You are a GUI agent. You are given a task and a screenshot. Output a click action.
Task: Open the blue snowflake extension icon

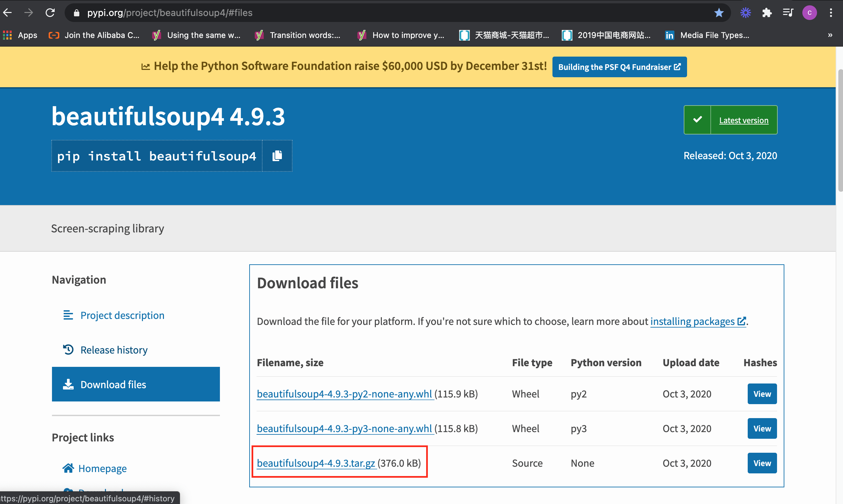click(x=745, y=13)
